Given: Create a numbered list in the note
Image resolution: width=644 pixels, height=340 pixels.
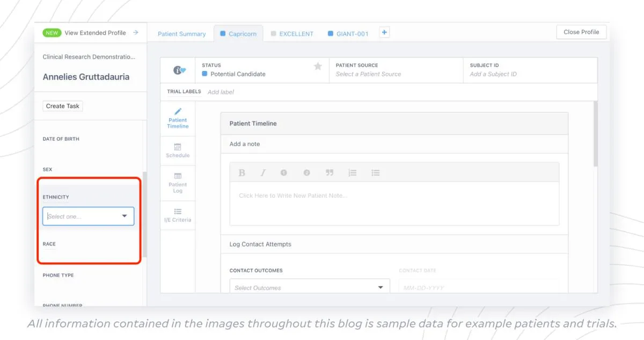Looking at the screenshot, I should [353, 172].
